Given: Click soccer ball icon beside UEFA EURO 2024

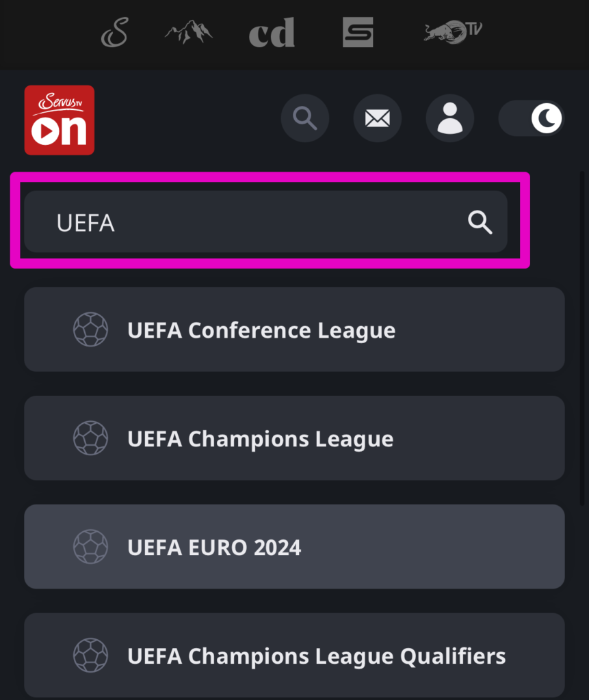Looking at the screenshot, I should (x=90, y=548).
